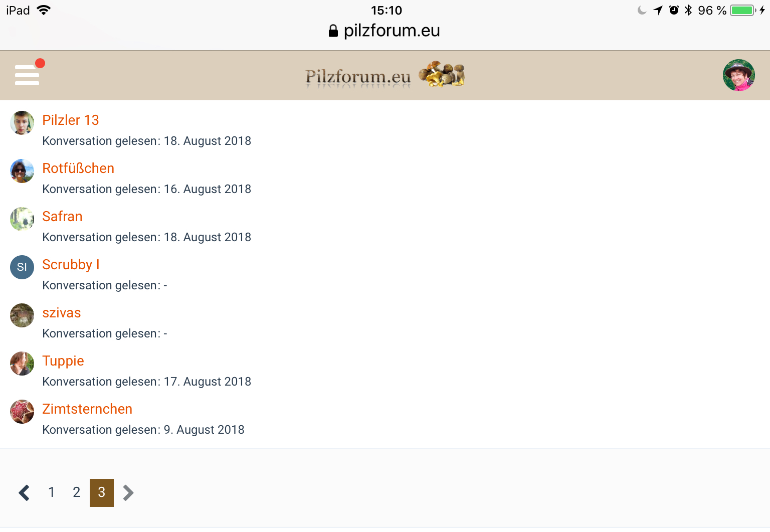Open Rotfüßchen's avatar picture
This screenshot has height=532, width=770.
pos(22,171)
